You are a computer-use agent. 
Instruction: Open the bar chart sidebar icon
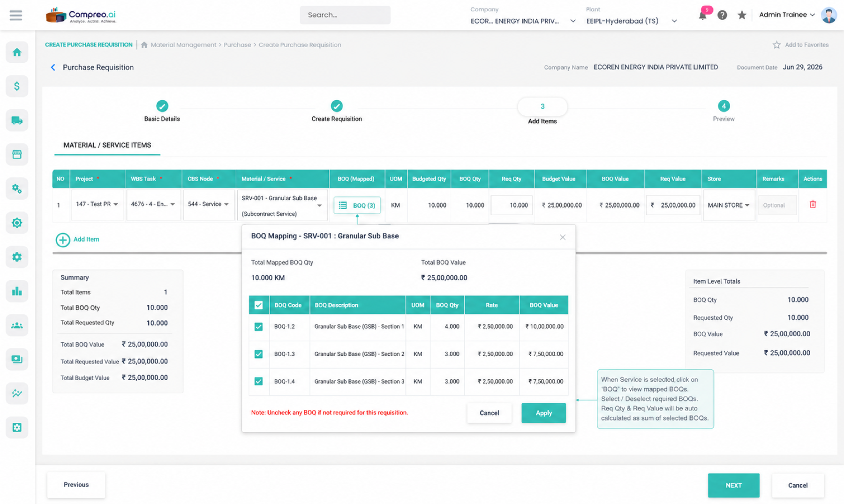click(x=17, y=291)
